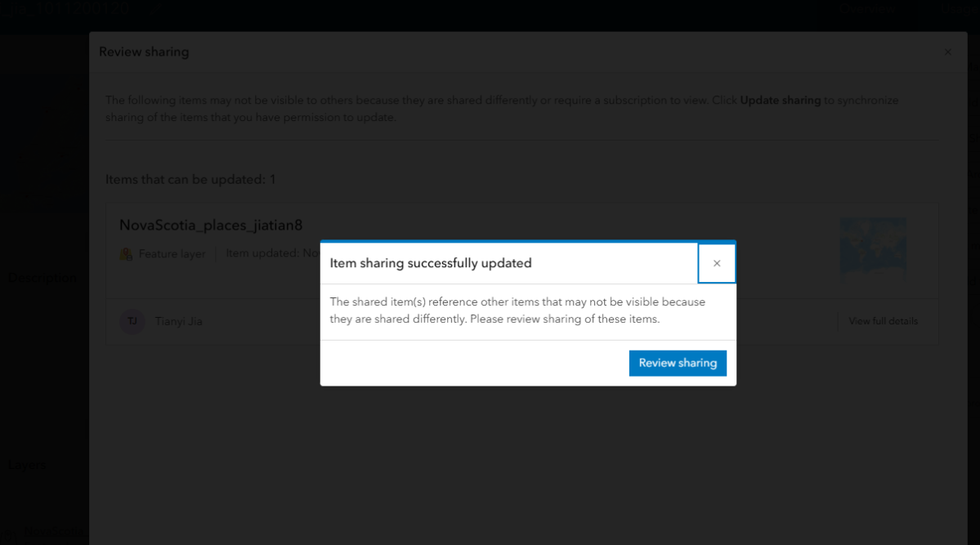This screenshot has height=545, width=980.
Task: Click the Tianyi Jia owner name
Action: [179, 321]
